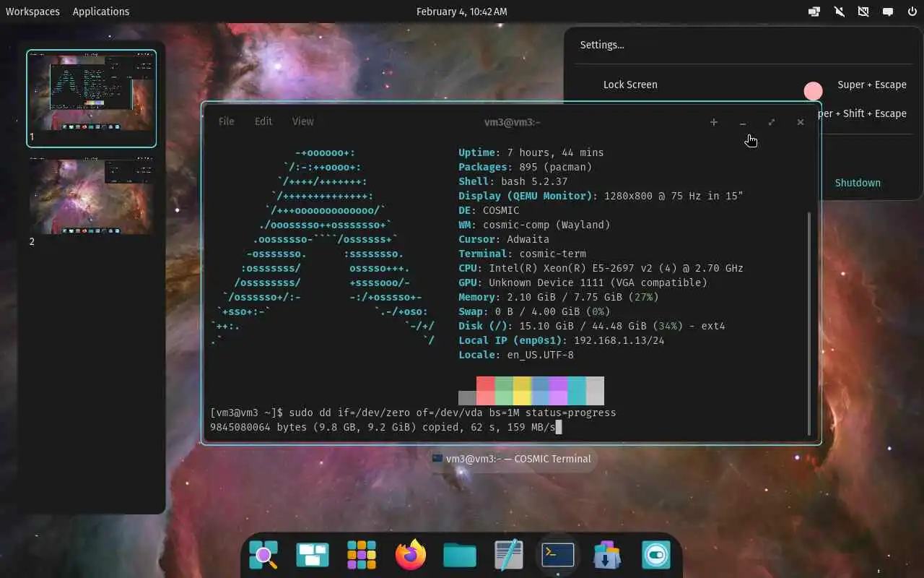Image resolution: width=924 pixels, height=578 pixels.
Task: Click Applications in the top panel
Action: (x=101, y=12)
